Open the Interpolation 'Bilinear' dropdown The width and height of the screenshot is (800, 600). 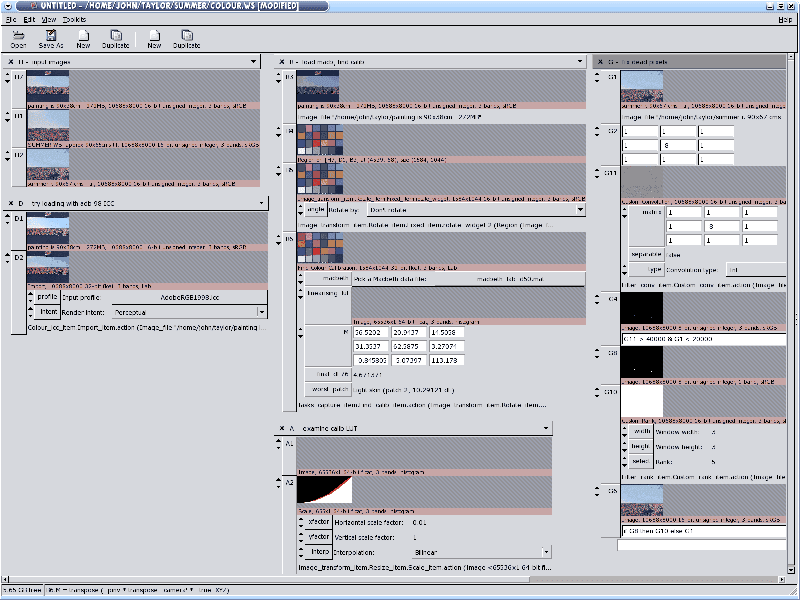(545, 551)
